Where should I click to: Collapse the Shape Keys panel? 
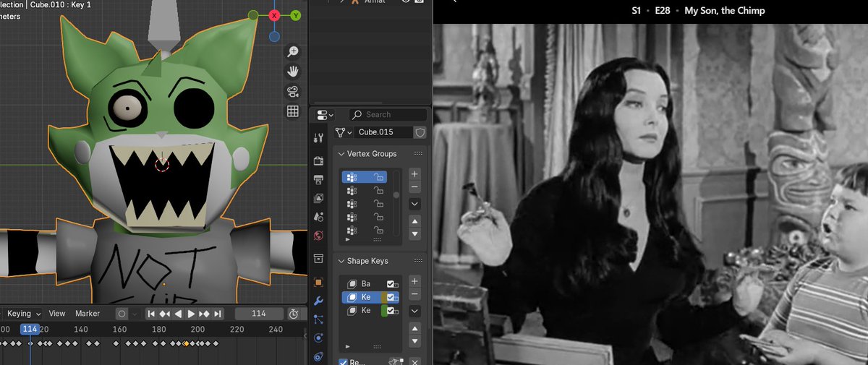(x=342, y=261)
